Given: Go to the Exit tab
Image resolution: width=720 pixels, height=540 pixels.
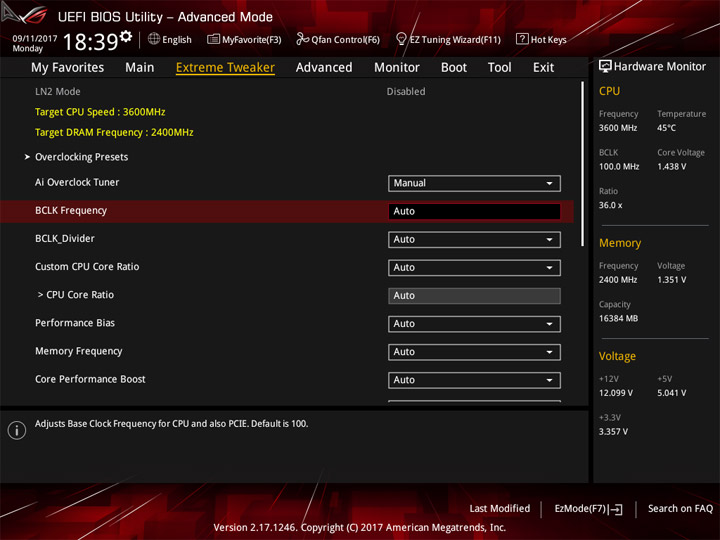Looking at the screenshot, I should tap(543, 68).
